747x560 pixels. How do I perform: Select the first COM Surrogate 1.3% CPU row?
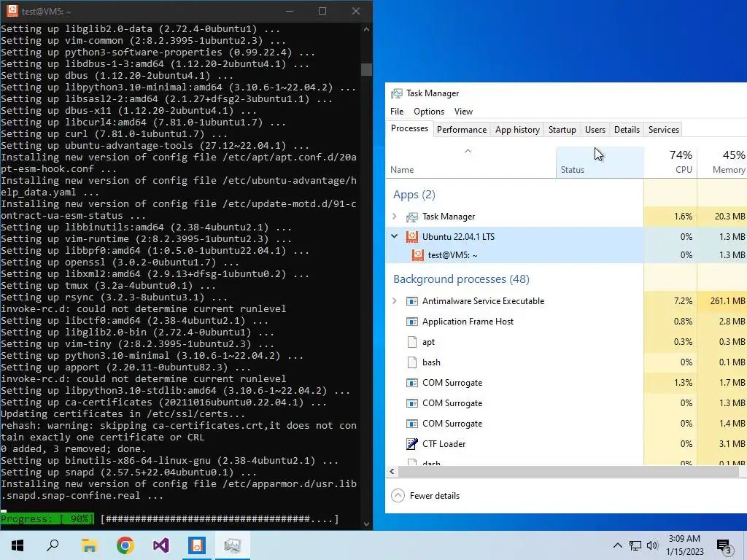566,383
